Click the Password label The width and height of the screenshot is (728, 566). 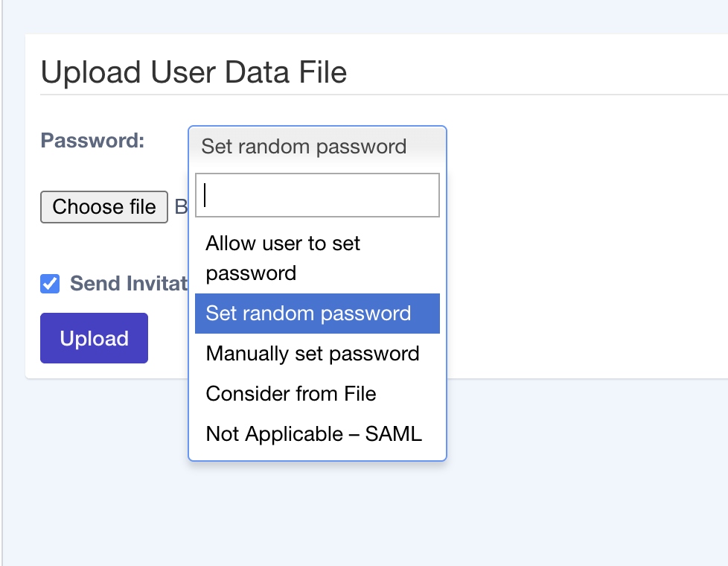[x=92, y=140]
